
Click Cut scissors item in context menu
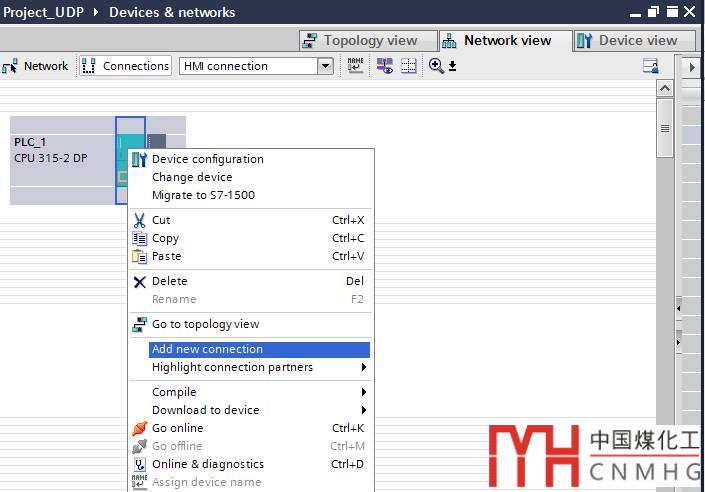(x=160, y=220)
